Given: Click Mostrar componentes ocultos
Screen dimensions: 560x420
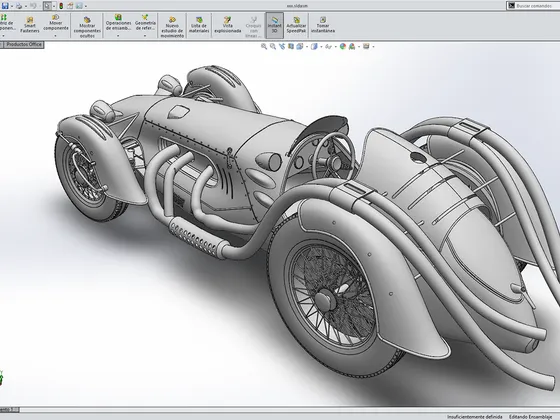Looking at the screenshot, I should pos(87,27).
